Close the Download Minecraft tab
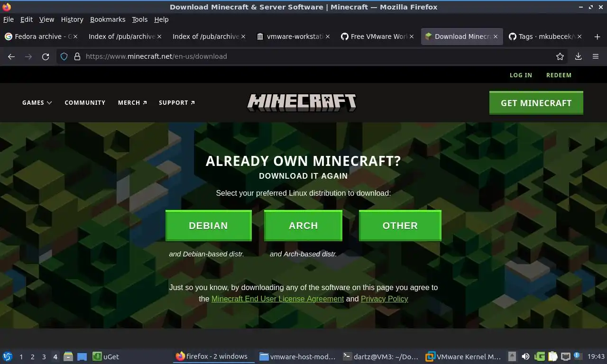Image resolution: width=607 pixels, height=364 pixels. click(x=496, y=36)
